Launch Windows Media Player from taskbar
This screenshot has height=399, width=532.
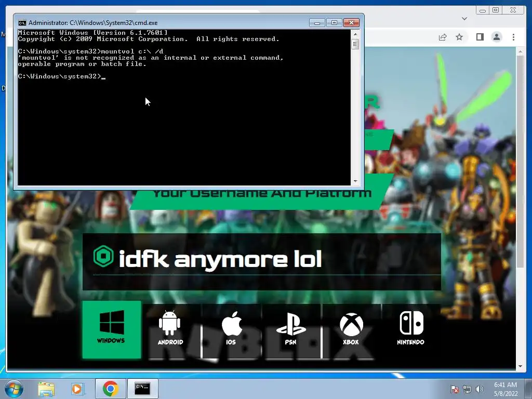77,389
